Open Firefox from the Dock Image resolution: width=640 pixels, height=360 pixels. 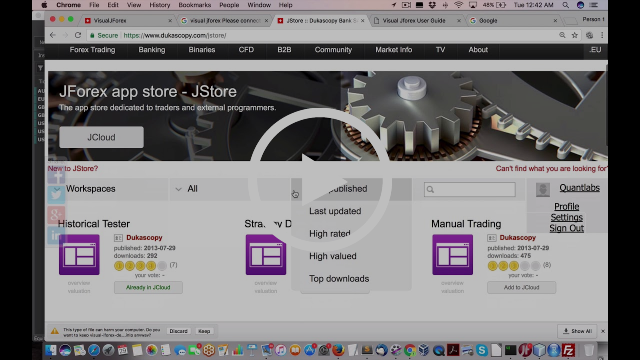338,350
